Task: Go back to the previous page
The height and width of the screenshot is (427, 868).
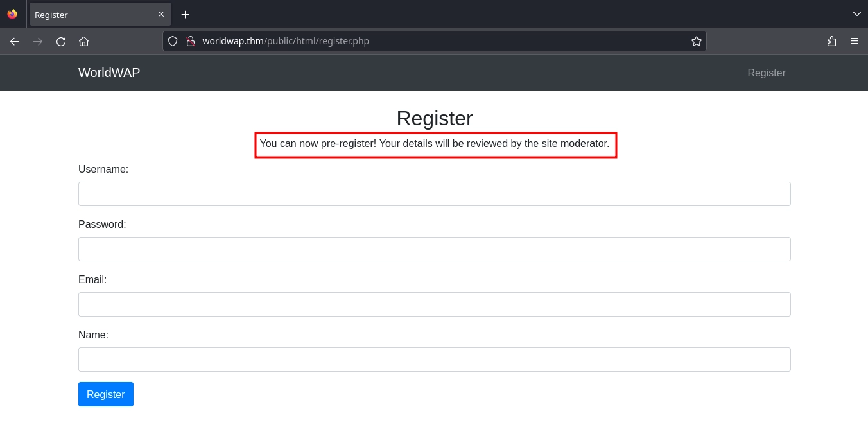Action: click(x=15, y=41)
